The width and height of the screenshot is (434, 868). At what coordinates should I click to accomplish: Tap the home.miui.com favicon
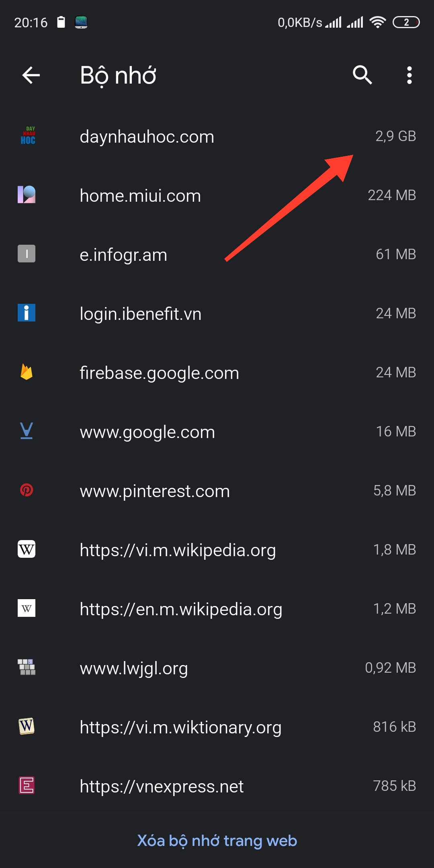coord(27,194)
